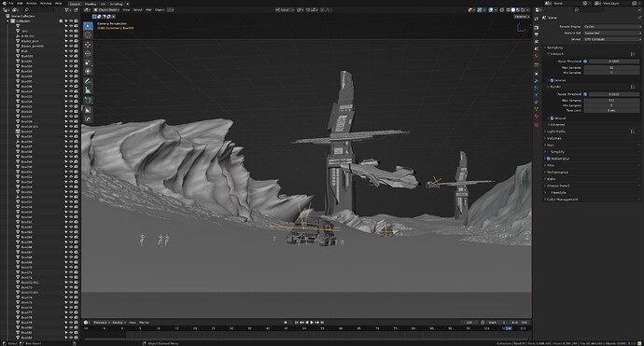Open the timeline Keying popover
Viewport: 644px width, 346px height.
(119, 323)
